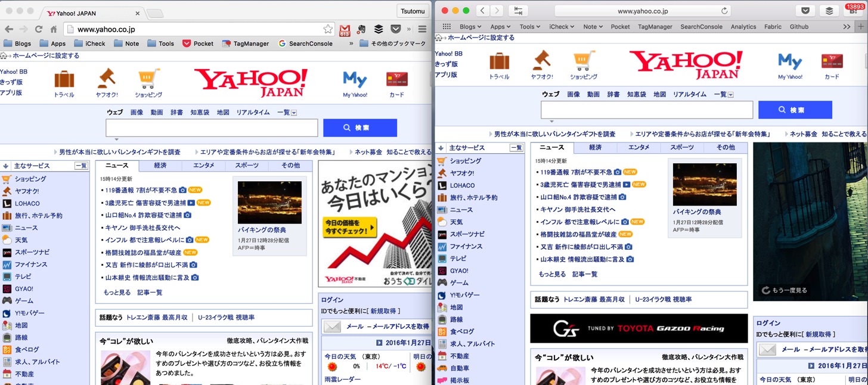Expand Apps dropdown in Safari favorites bar

tap(500, 27)
